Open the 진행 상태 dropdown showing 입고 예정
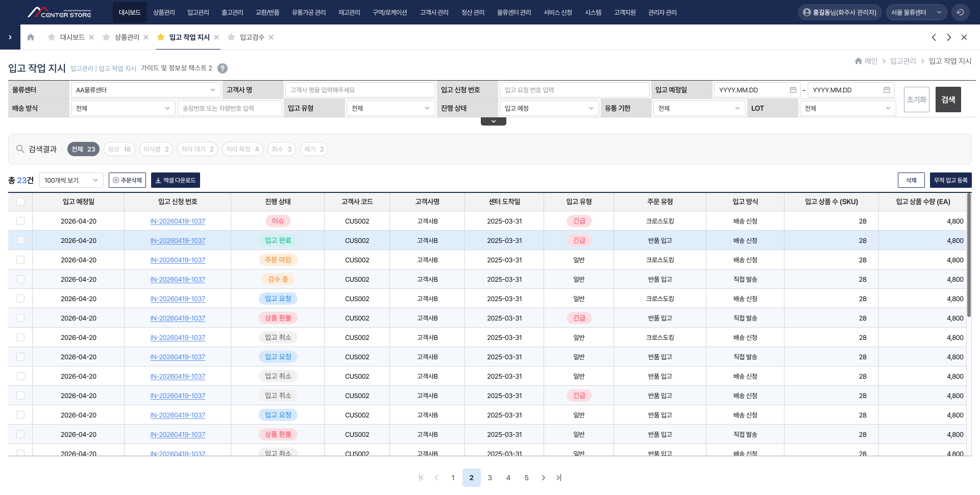 point(549,108)
